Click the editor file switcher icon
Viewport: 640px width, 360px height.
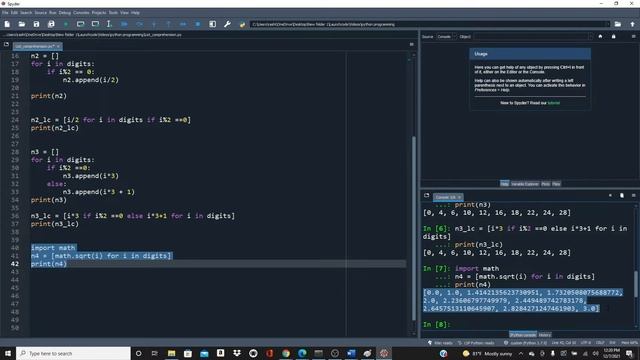pos(6,44)
